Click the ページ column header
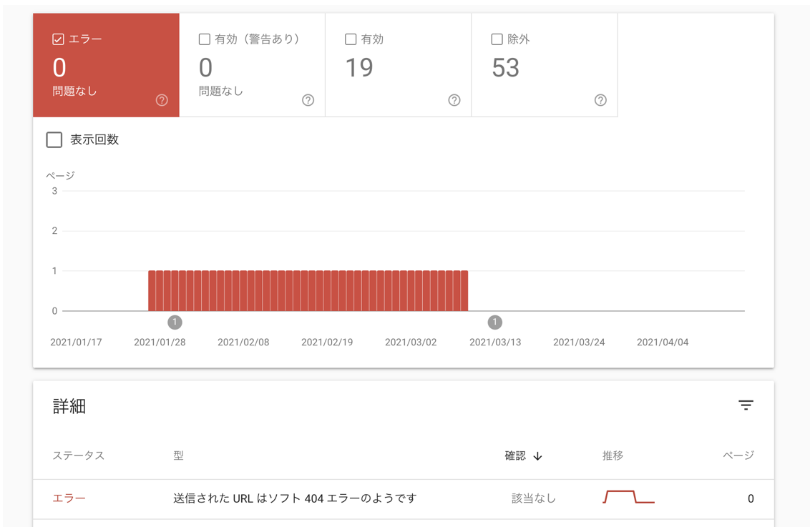This screenshot has height=532, width=810. pos(738,455)
